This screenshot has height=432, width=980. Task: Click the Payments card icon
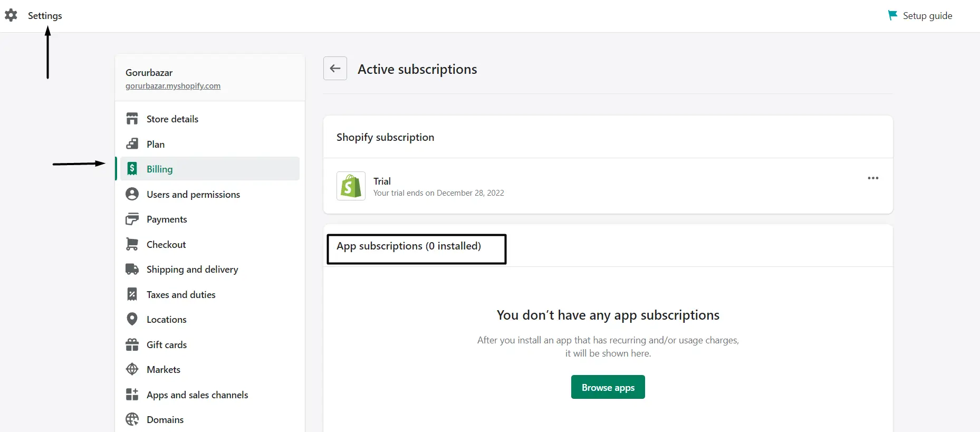click(x=132, y=219)
